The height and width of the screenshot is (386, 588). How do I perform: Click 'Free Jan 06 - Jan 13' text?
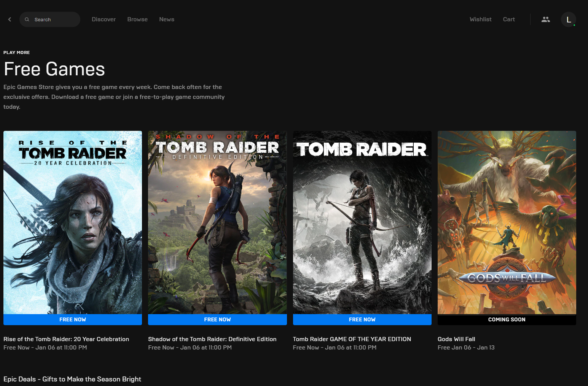(x=466, y=348)
